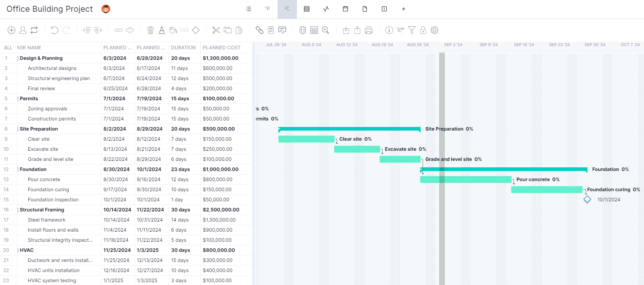Image resolution: width=644 pixels, height=285 pixels.
Task: Click the PLANNED COST column header
Action: coord(221,48)
